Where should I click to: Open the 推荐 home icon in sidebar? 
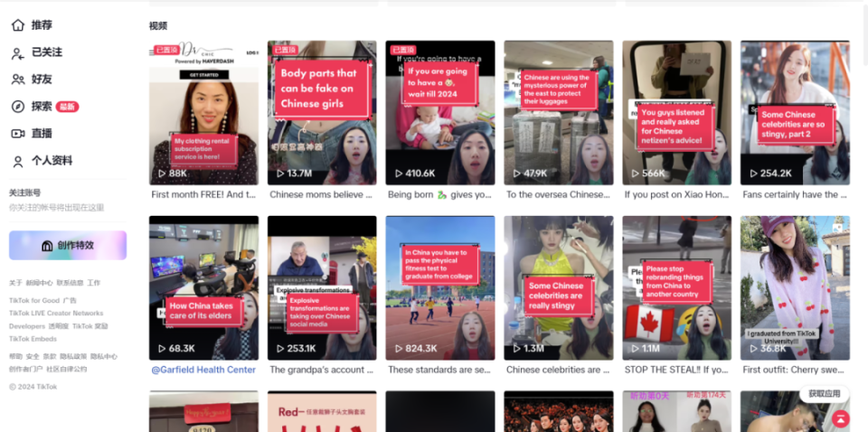(18, 25)
